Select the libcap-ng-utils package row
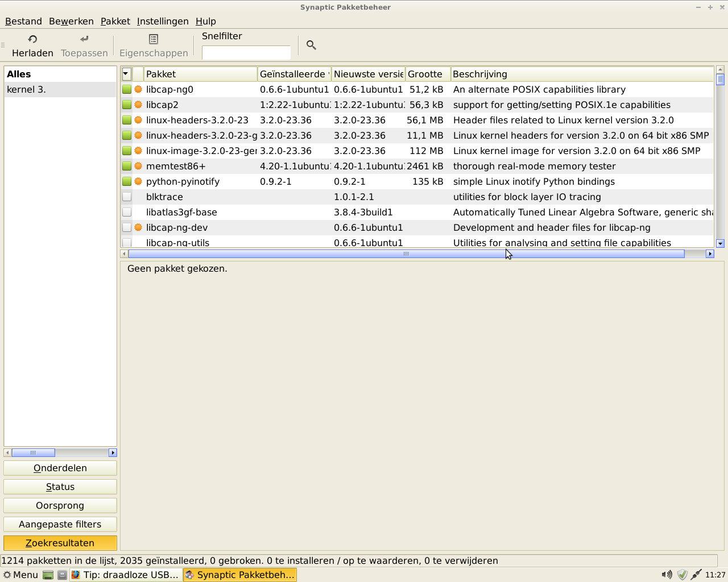The width and height of the screenshot is (728, 582). point(417,242)
